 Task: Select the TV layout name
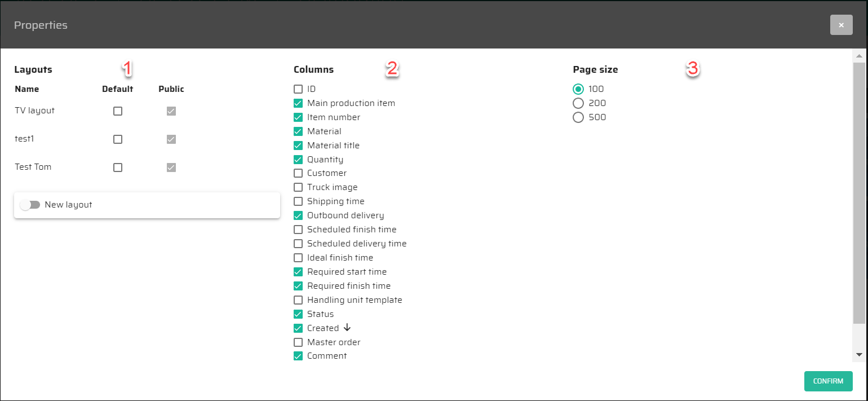[34, 111]
